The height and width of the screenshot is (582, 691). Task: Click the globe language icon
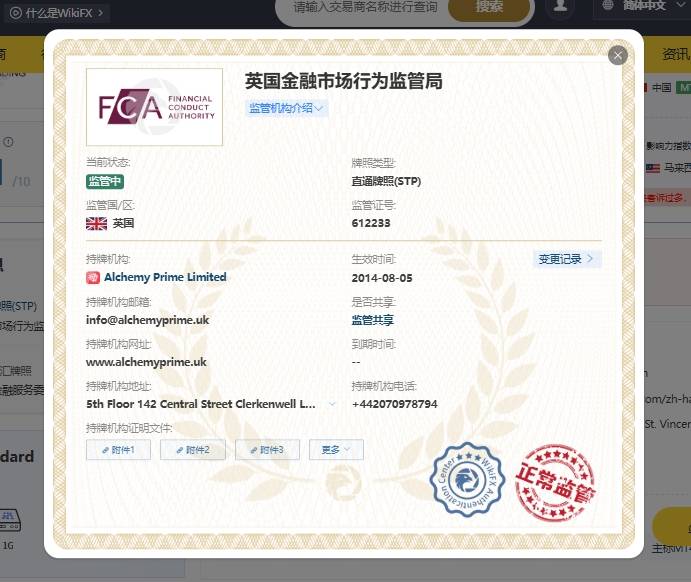(608, 5)
